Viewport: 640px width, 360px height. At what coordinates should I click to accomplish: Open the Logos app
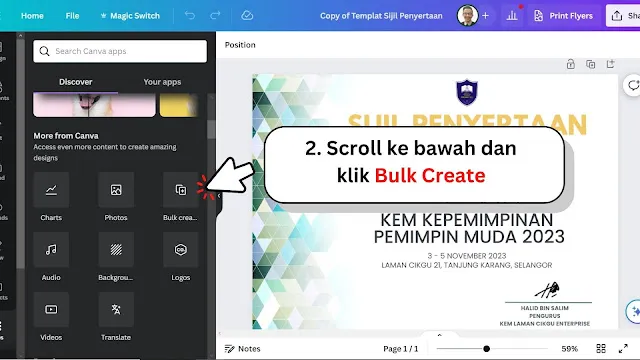pyautogui.click(x=180, y=250)
